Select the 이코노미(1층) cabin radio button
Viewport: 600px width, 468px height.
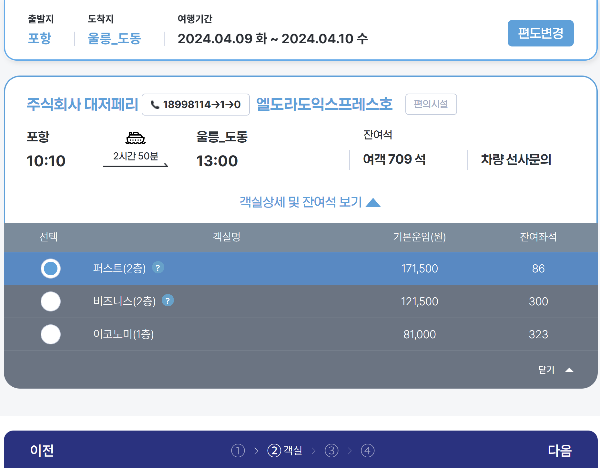(x=51, y=334)
